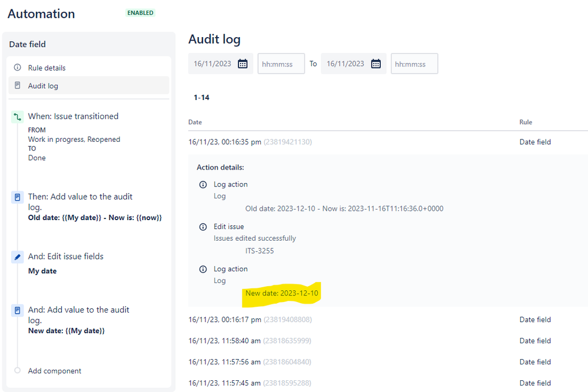Click the ENABLED status badge
This screenshot has width=588, height=392.
[140, 13]
